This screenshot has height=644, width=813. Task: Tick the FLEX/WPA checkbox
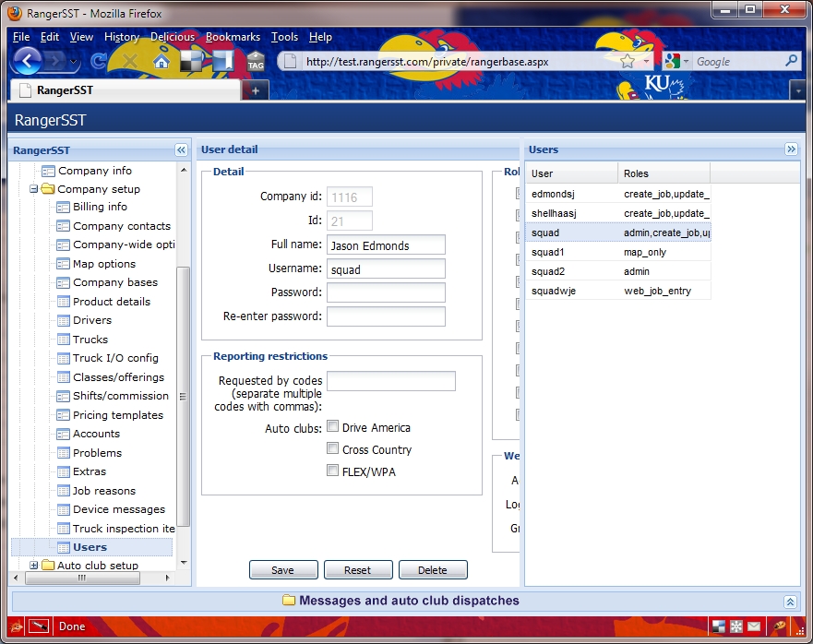tap(333, 471)
